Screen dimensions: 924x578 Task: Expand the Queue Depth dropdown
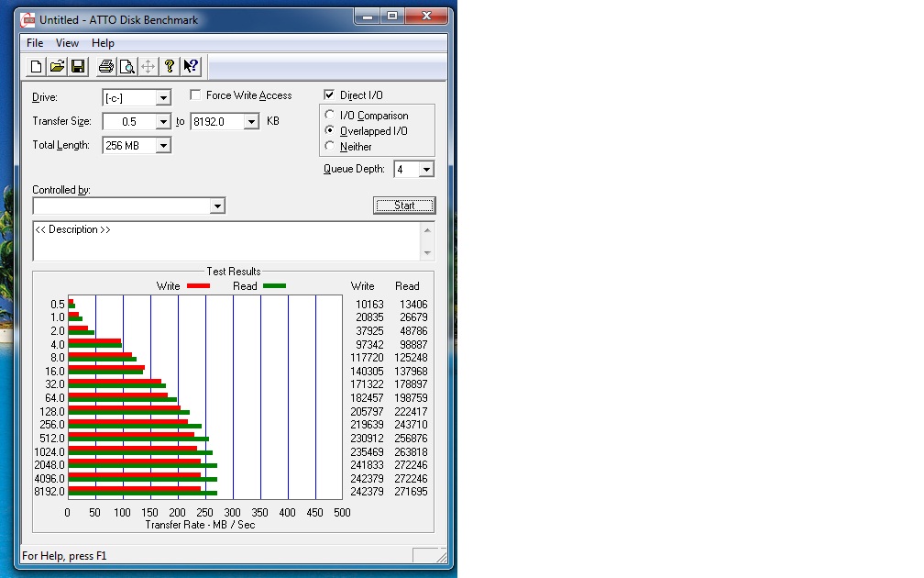pyautogui.click(x=426, y=170)
